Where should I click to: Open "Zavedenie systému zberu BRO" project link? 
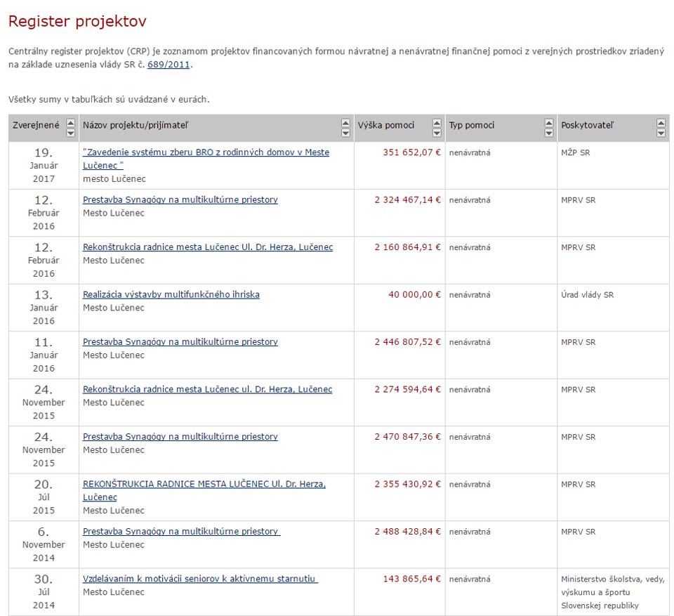pyautogui.click(x=206, y=152)
